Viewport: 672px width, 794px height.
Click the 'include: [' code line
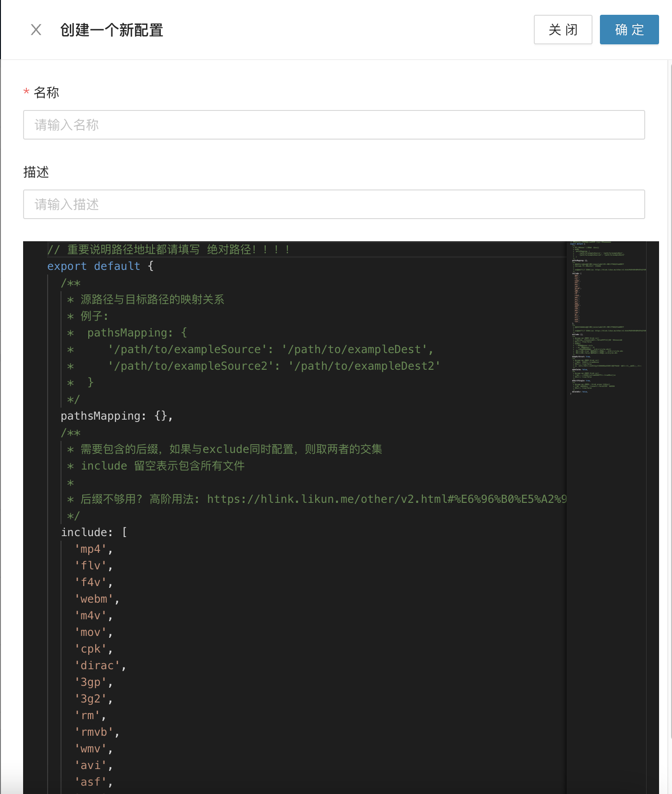click(x=94, y=532)
